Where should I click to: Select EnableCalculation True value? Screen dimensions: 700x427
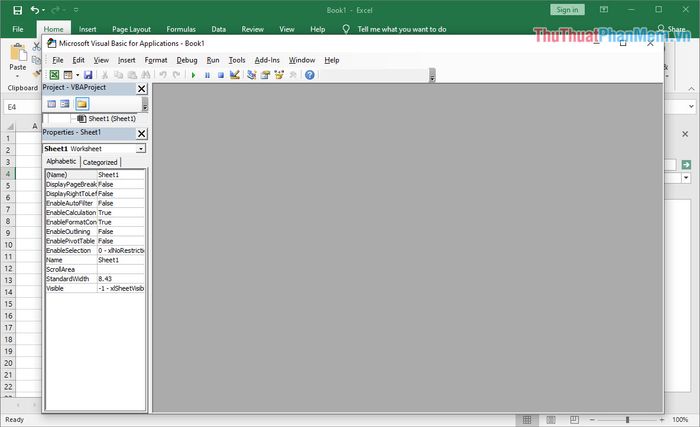click(x=121, y=213)
